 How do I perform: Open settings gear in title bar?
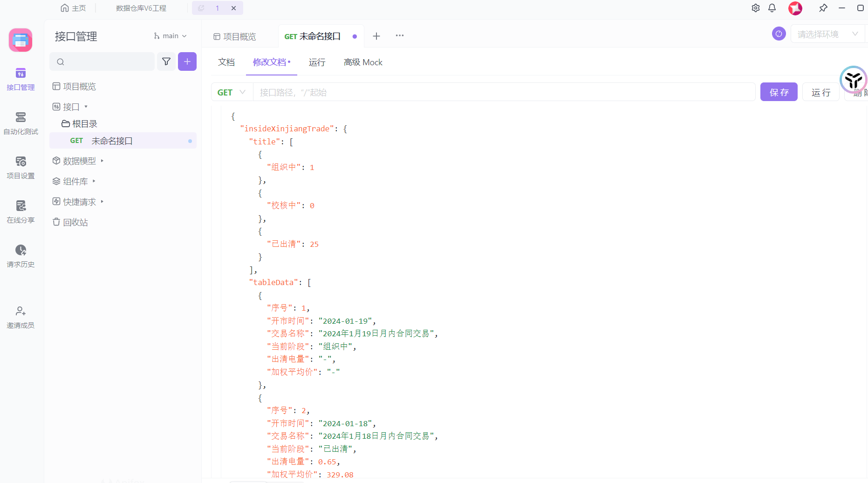[x=756, y=8]
